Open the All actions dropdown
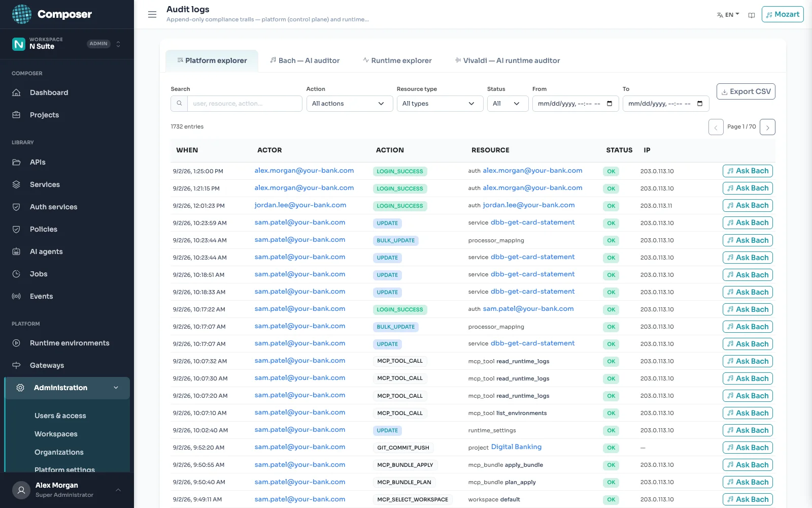The image size is (812, 508). tap(350, 104)
